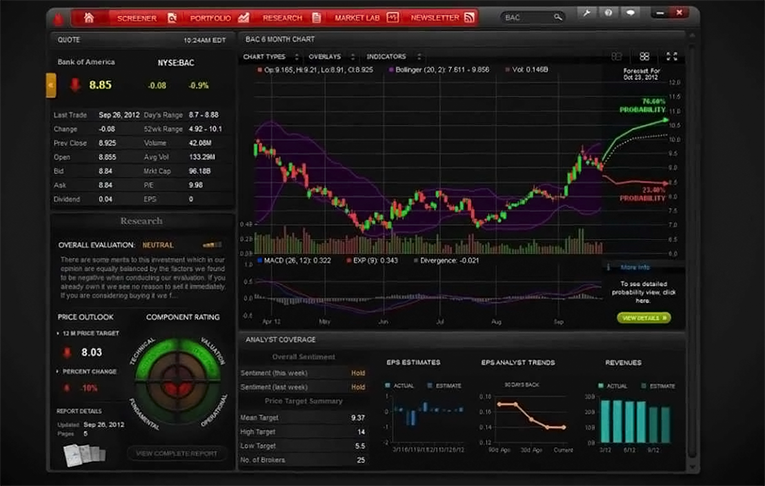Collapse quote panel with yellow side tab

tap(51, 85)
